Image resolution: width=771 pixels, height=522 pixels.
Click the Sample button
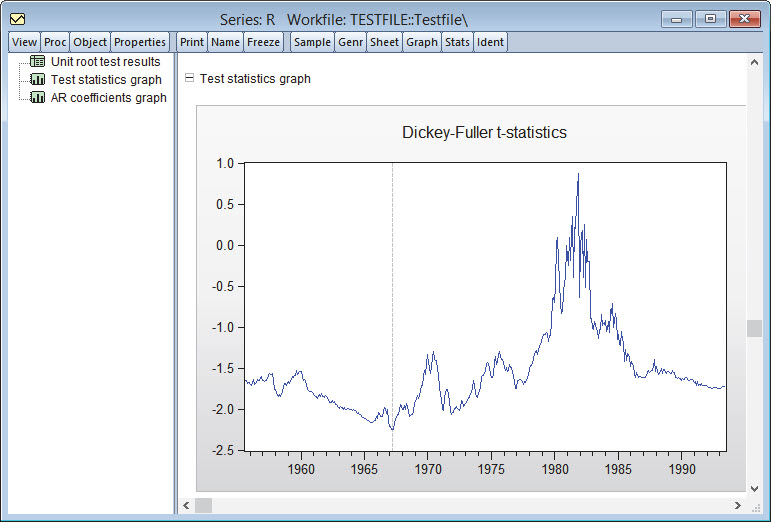[x=312, y=42]
